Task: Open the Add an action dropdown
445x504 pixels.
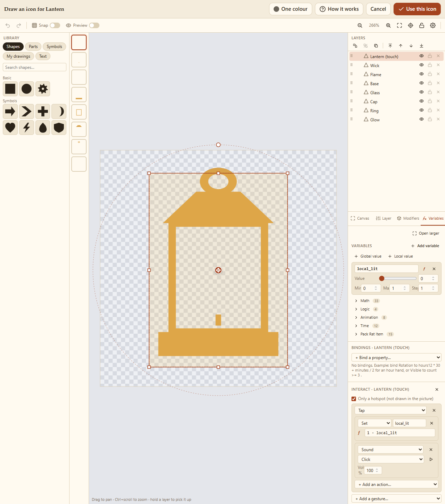Action: coord(396,484)
